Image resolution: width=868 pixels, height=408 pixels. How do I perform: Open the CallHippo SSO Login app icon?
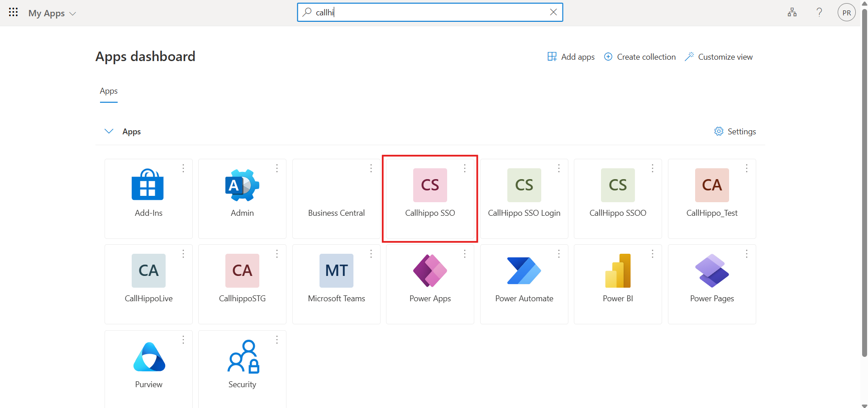pyautogui.click(x=524, y=185)
